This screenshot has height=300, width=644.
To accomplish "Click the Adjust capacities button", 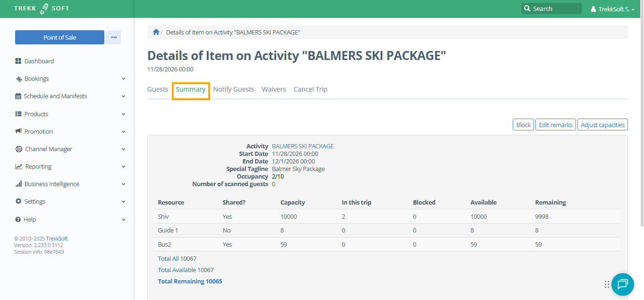I will [602, 125].
